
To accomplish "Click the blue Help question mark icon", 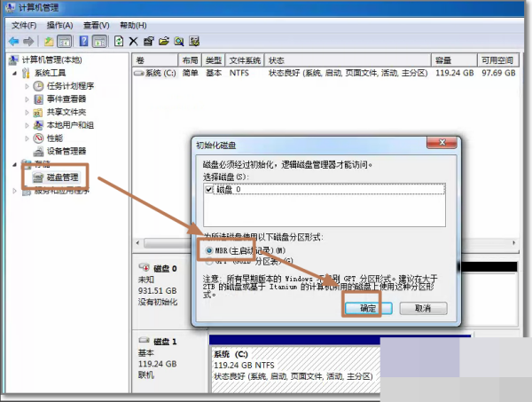I will [x=83, y=41].
